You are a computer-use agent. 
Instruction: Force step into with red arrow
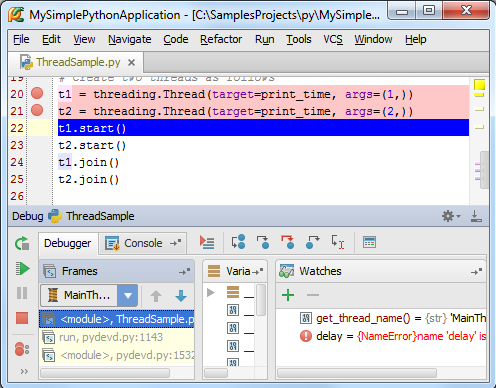(x=287, y=242)
